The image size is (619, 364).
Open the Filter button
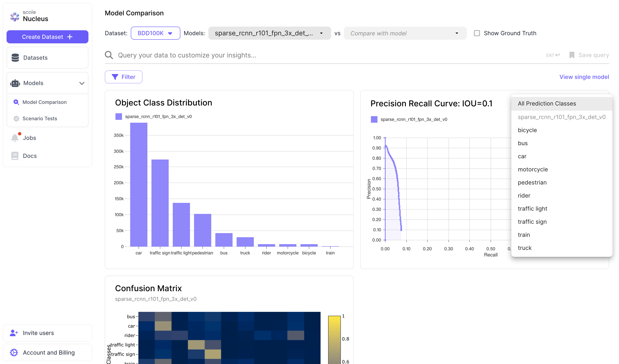[x=124, y=77]
